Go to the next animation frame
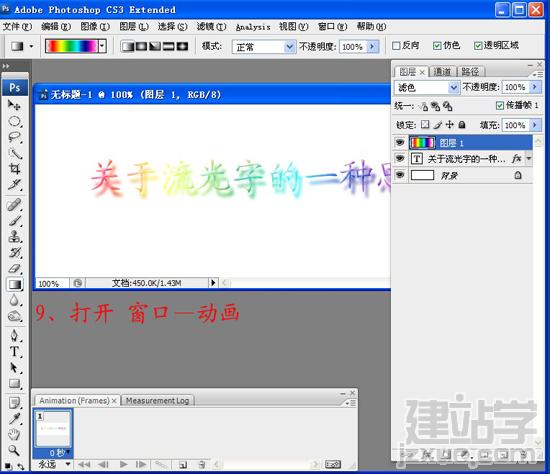Viewport: 550px width, 474px height. pyautogui.click(x=141, y=465)
